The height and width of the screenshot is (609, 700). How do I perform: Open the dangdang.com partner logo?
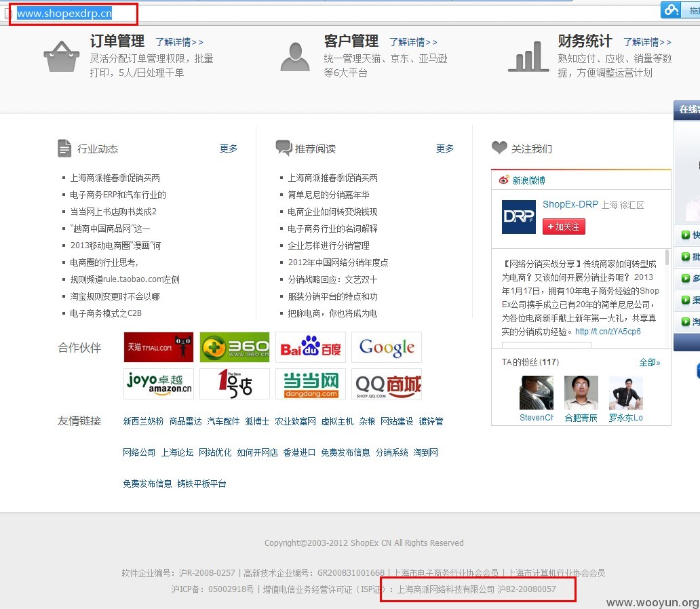coord(310,384)
